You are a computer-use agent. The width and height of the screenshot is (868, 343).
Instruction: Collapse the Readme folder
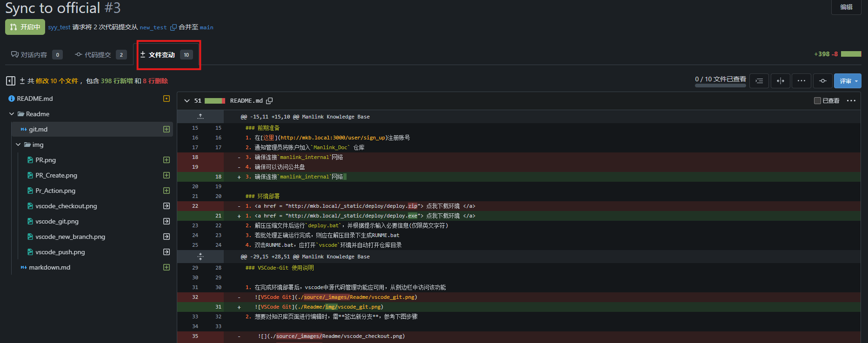point(12,114)
